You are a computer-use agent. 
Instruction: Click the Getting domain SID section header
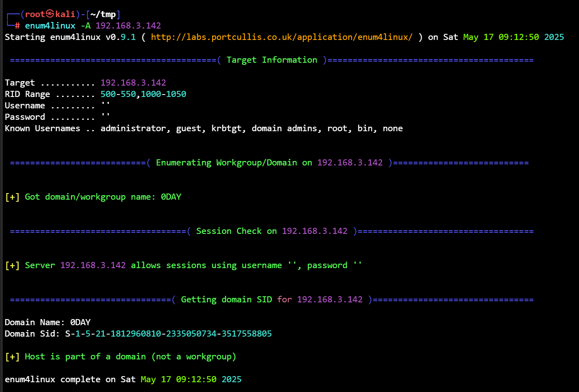272,300
